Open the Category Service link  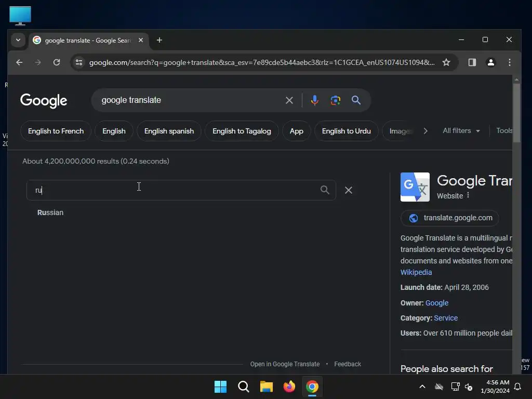point(446,318)
